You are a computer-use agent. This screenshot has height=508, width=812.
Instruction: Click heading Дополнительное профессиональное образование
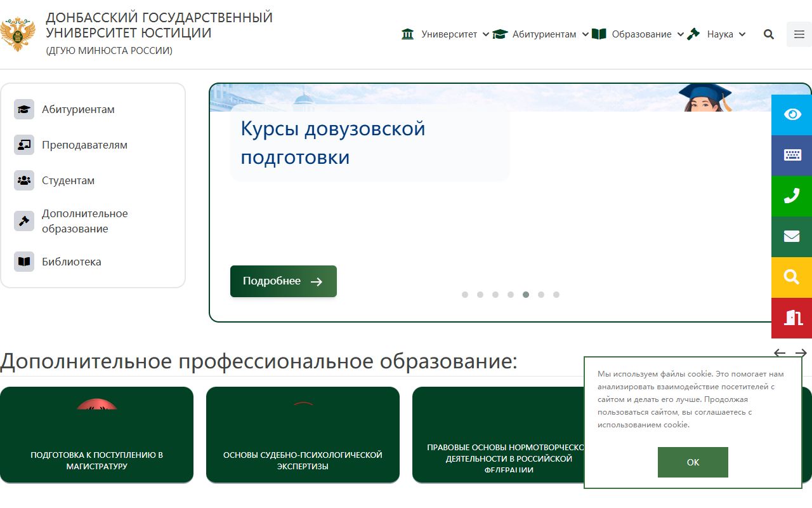click(x=259, y=361)
